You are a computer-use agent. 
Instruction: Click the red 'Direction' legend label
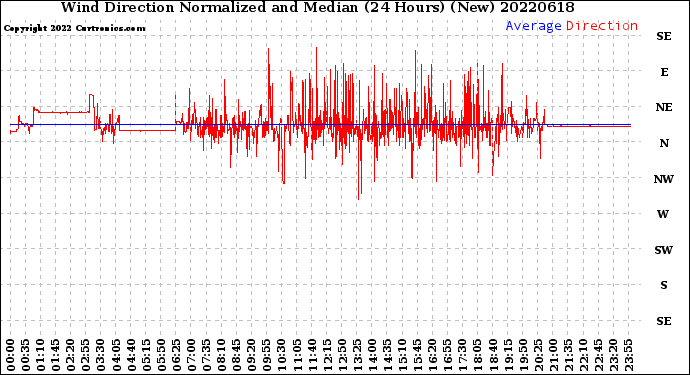(x=602, y=26)
